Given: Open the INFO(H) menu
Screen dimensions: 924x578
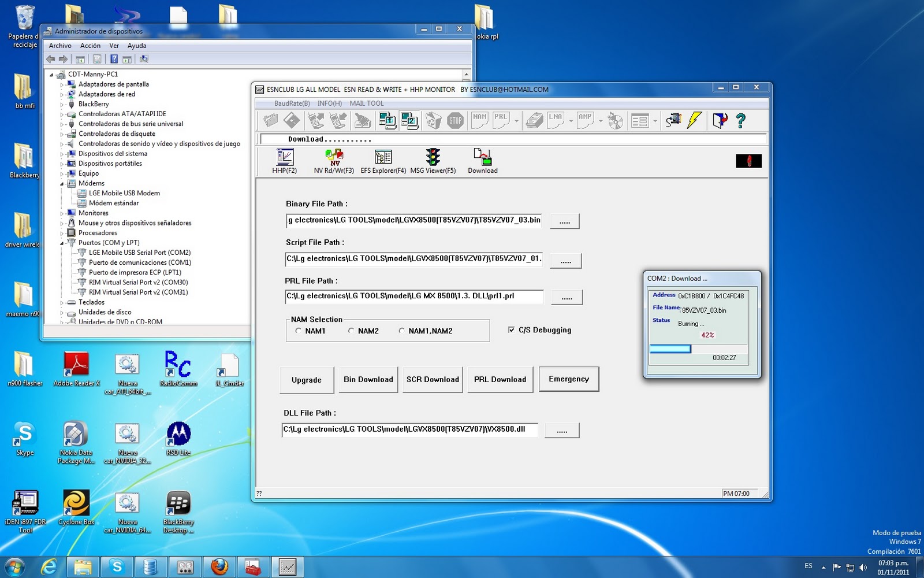Looking at the screenshot, I should pos(329,103).
